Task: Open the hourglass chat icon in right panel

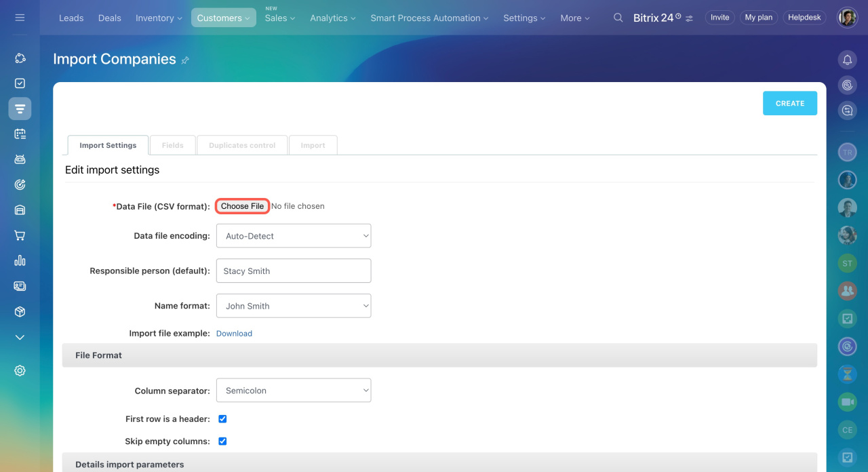Action: click(x=847, y=374)
